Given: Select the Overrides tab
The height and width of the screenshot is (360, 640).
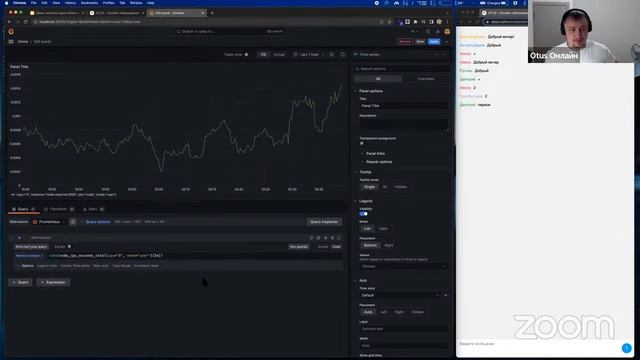Looking at the screenshot, I should click(x=426, y=78).
